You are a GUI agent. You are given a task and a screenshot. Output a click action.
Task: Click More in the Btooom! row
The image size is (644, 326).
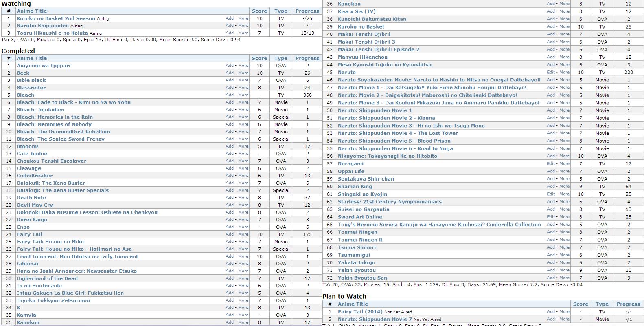(243, 146)
